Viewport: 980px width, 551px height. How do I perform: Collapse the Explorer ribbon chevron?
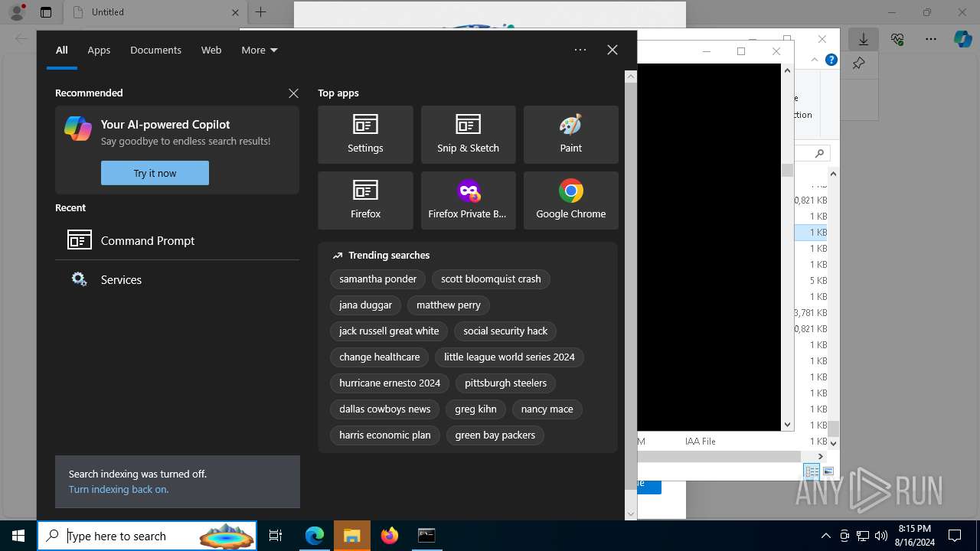click(814, 60)
